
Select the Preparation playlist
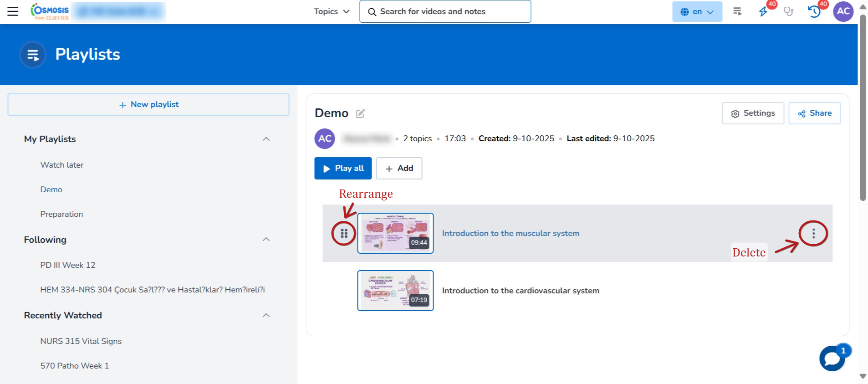tap(61, 214)
